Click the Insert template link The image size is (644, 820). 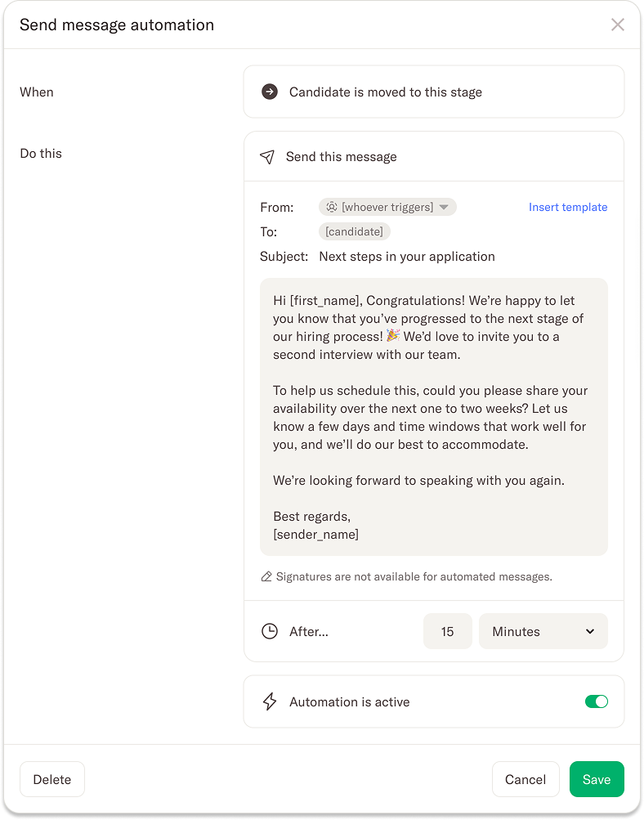568,207
